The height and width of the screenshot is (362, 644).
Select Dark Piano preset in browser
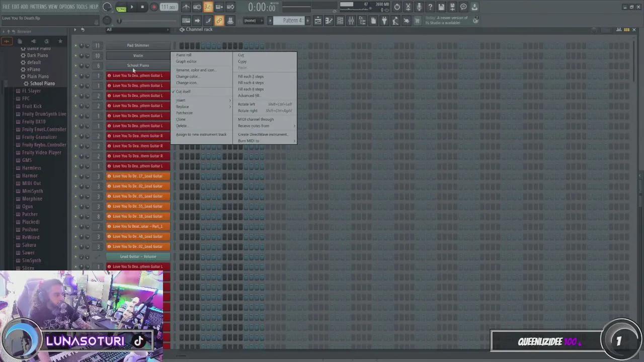coord(37,55)
